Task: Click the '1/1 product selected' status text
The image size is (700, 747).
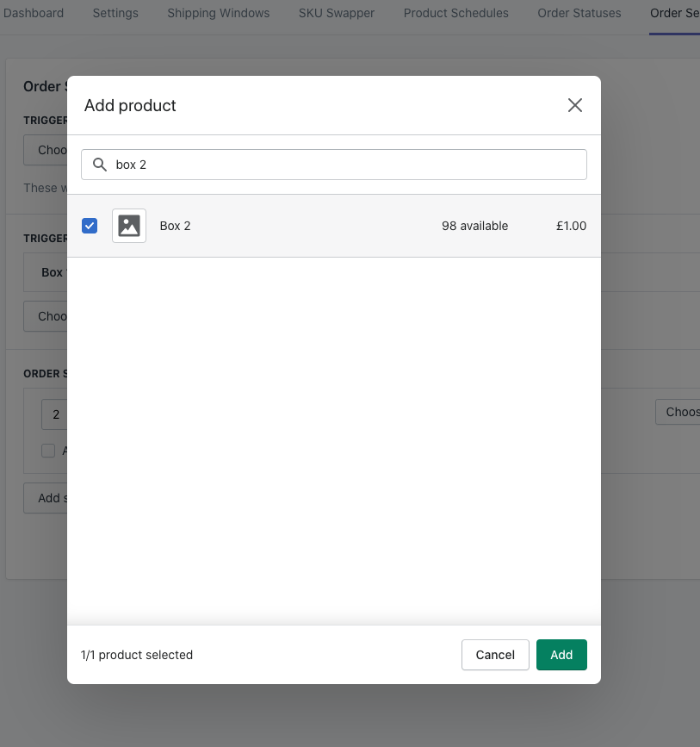Action: (137, 655)
